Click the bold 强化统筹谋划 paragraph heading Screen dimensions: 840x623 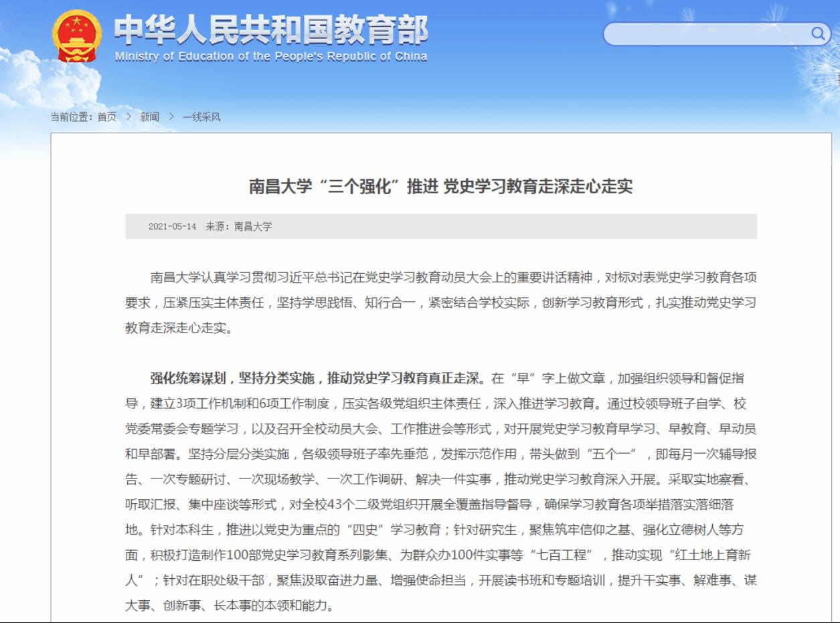pos(317,379)
